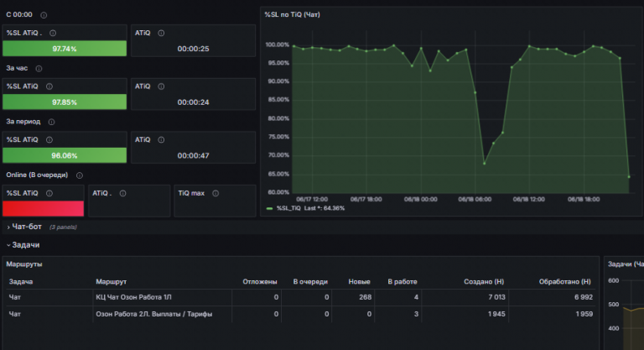
Task: Click the 268 Новые value
Action: coord(365,297)
